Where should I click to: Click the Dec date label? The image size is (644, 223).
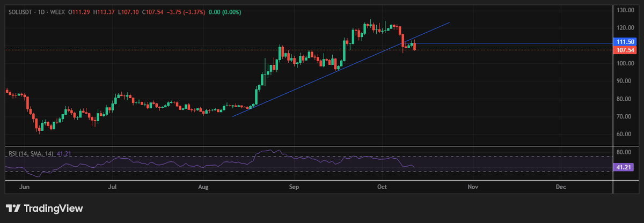coord(560,188)
